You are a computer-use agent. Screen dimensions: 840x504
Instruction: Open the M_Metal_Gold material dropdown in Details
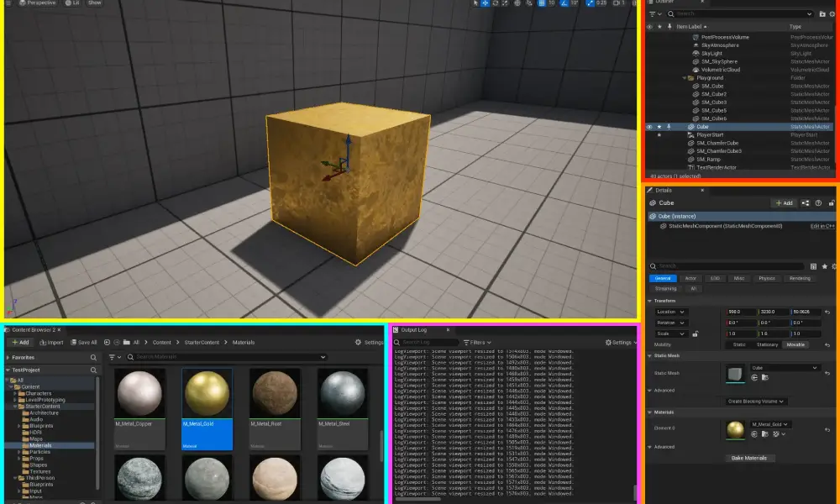[770, 424]
